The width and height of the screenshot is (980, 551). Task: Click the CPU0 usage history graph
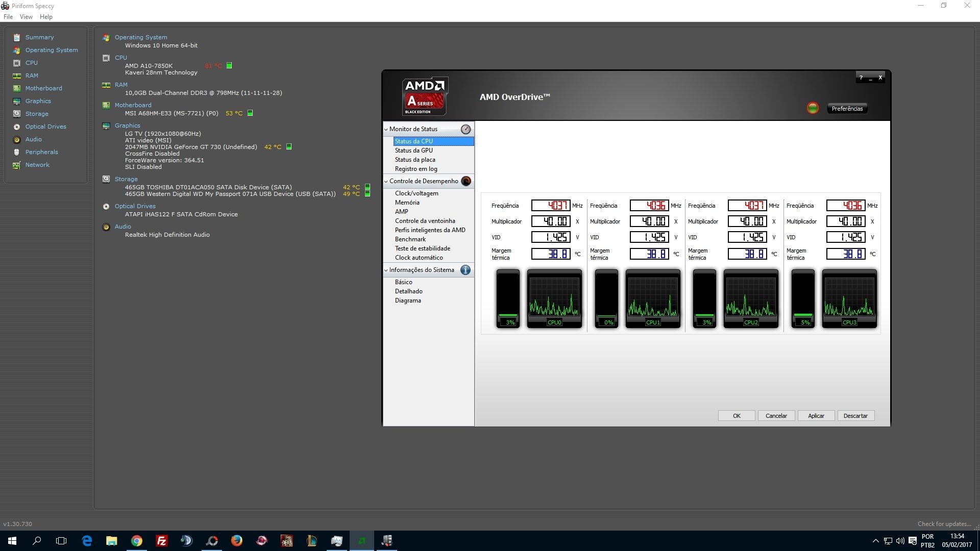554,299
